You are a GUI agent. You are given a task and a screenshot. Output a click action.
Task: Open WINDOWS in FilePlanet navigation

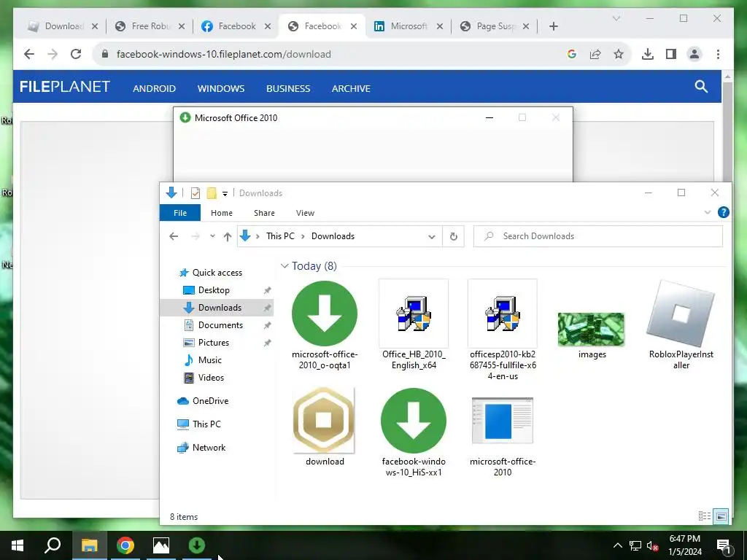point(221,88)
